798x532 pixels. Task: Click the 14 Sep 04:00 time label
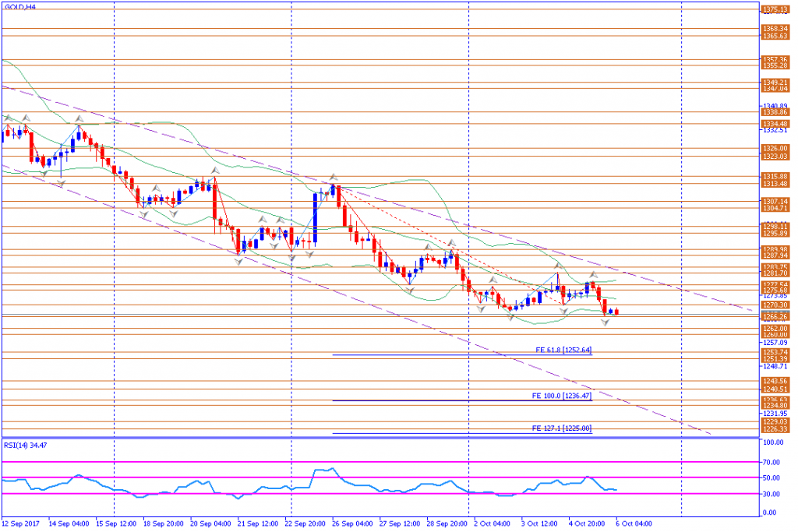tap(69, 524)
